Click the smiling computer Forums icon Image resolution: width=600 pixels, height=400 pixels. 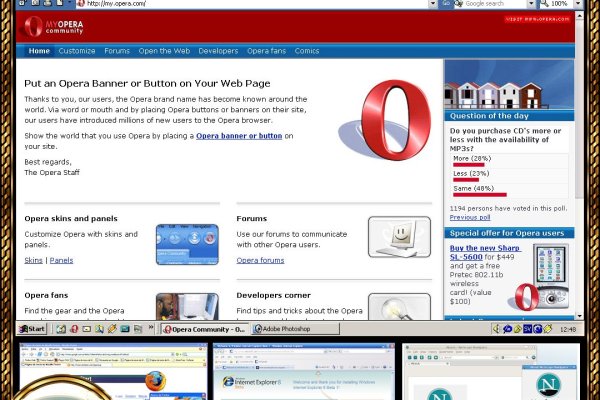[399, 237]
